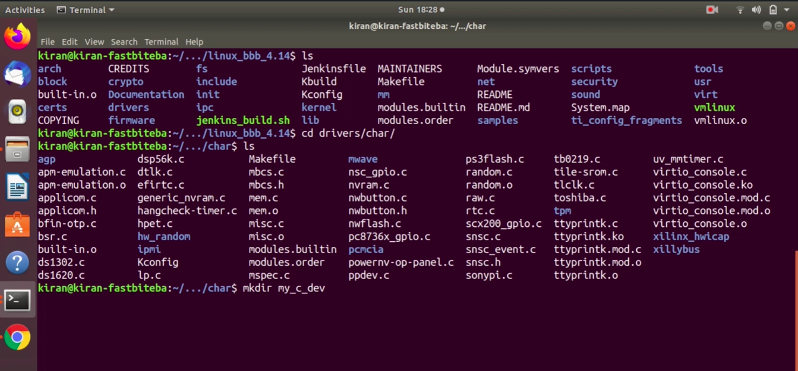Open Rhythmbox music player icon
The image size is (798, 371).
tap(17, 112)
